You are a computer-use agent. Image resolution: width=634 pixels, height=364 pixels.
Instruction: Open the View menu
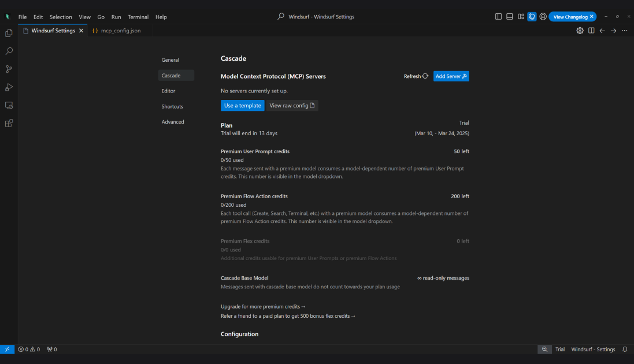click(84, 17)
